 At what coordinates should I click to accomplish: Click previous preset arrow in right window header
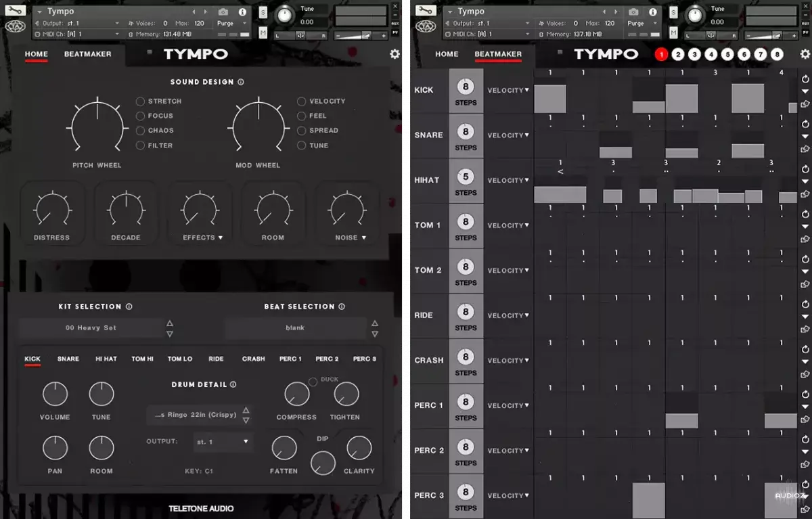point(605,12)
